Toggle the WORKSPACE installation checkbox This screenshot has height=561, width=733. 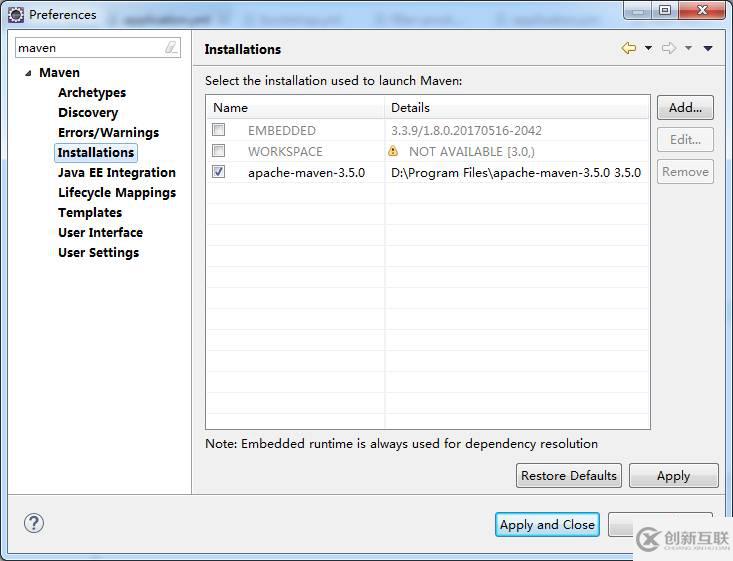(219, 151)
